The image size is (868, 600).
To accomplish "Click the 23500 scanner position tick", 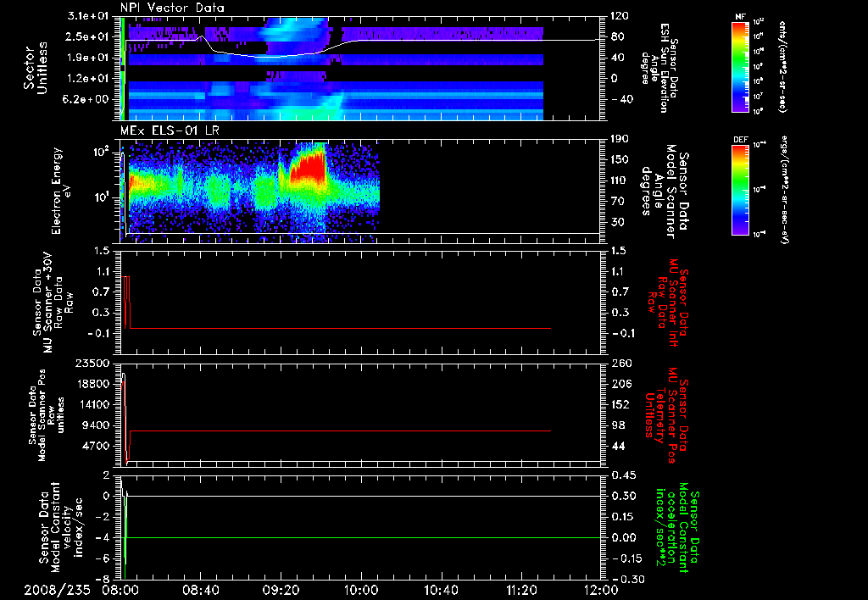I will pyautogui.click(x=92, y=364).
